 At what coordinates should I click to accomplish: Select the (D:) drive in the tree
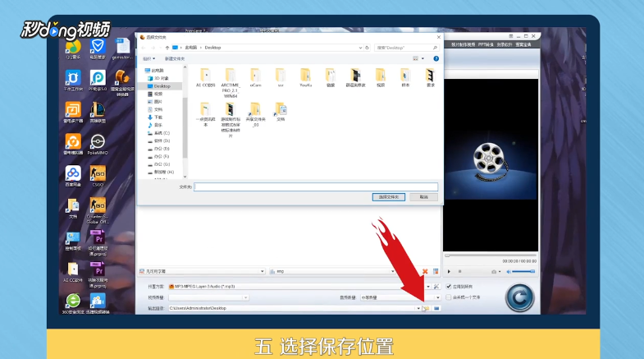coord(162,140)
